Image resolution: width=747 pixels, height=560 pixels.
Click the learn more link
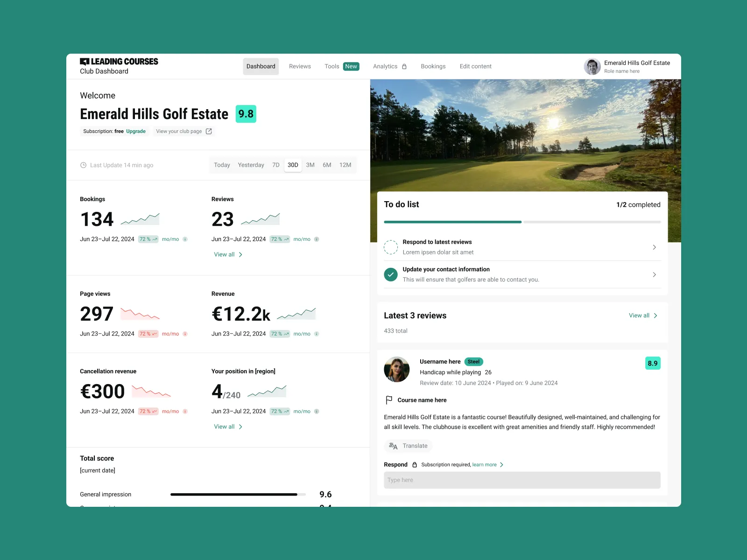(484, 465)
